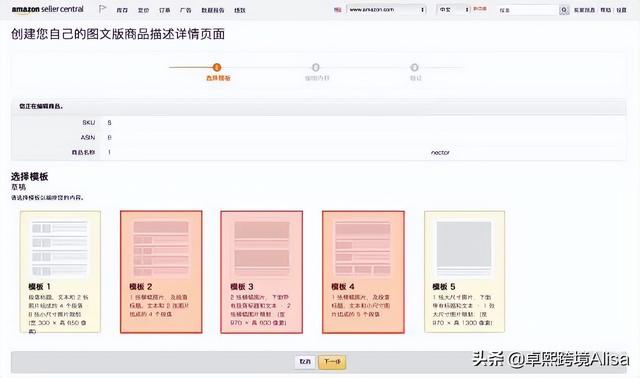Open the 数据报告 reports menu
This screenshot has height=378, width=640.
[213, 10]
